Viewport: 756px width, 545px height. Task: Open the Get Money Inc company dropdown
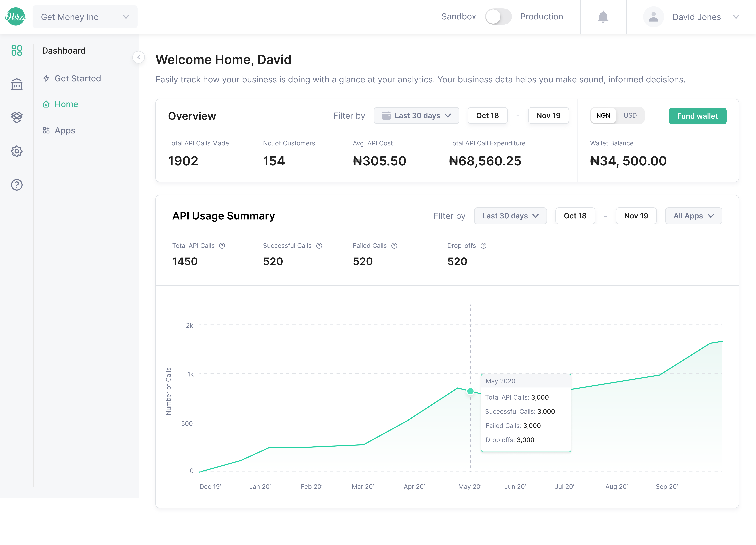coord(85,17)
